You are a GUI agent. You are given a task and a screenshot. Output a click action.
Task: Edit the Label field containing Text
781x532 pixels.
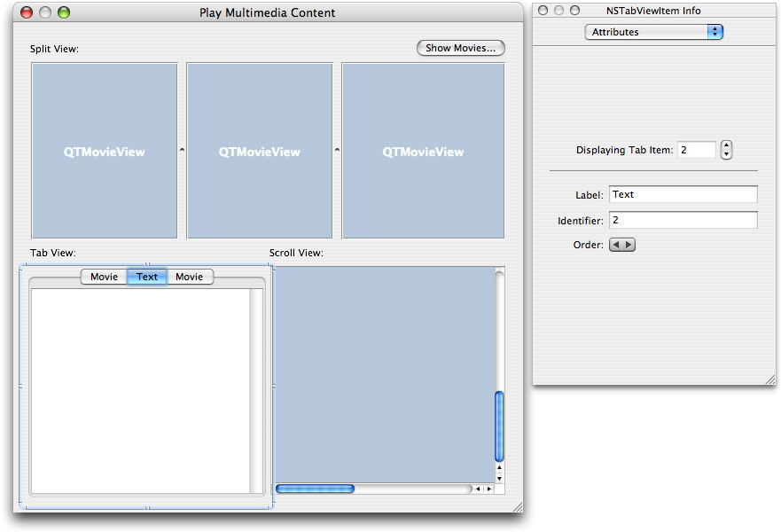pyautogui.click(x=683, y=193)
